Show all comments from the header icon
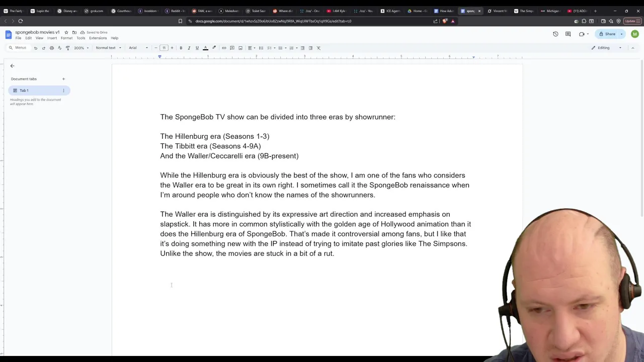 (568, 34)
